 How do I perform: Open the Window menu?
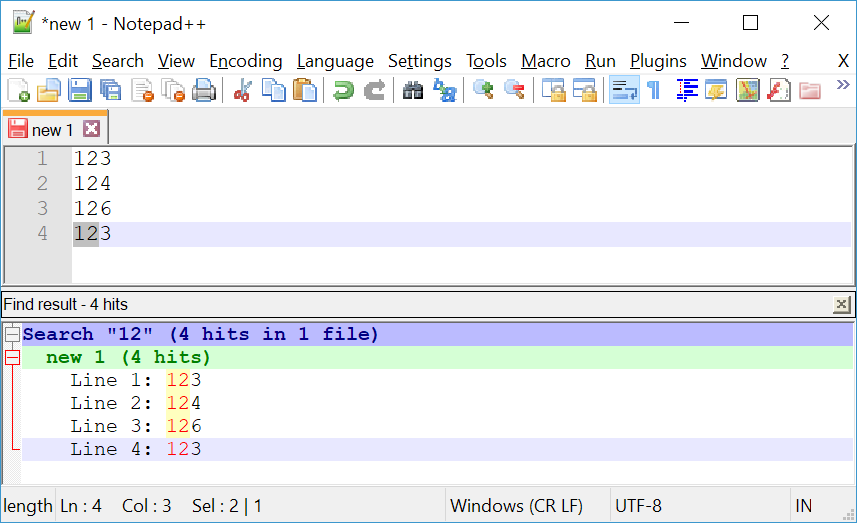pos(733,61)
